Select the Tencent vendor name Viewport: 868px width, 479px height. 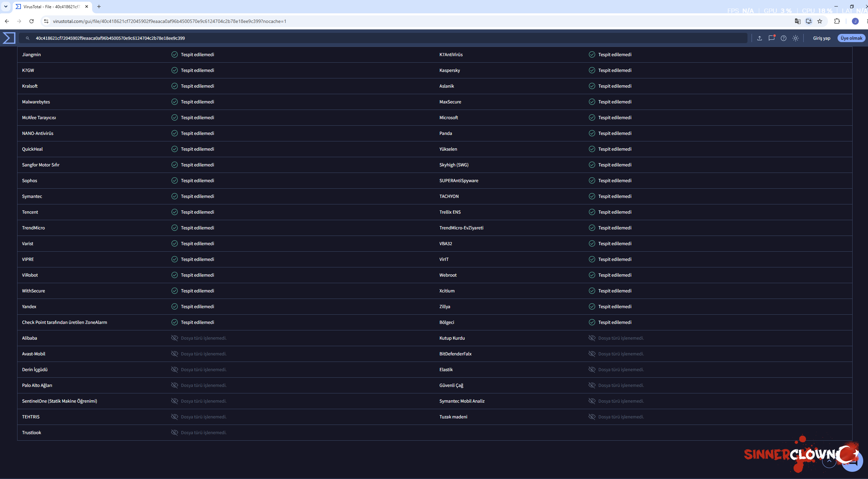[30, 212]
